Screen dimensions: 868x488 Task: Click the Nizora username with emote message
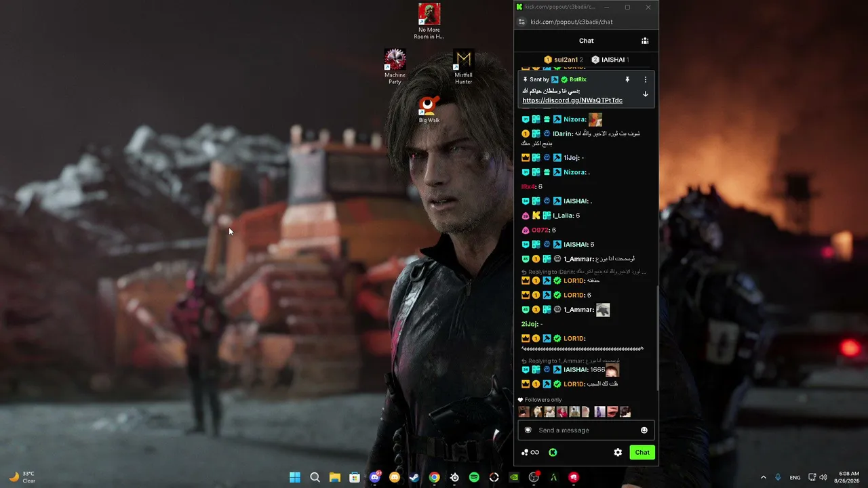point(574,119)
